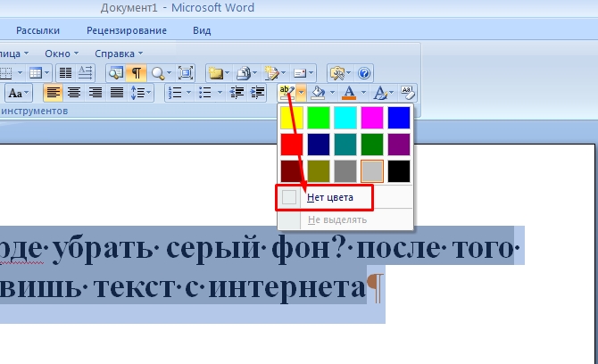Open the Line Spacing dropdown
Viewport: 598px width, 364px height.
tap(141, 92)
